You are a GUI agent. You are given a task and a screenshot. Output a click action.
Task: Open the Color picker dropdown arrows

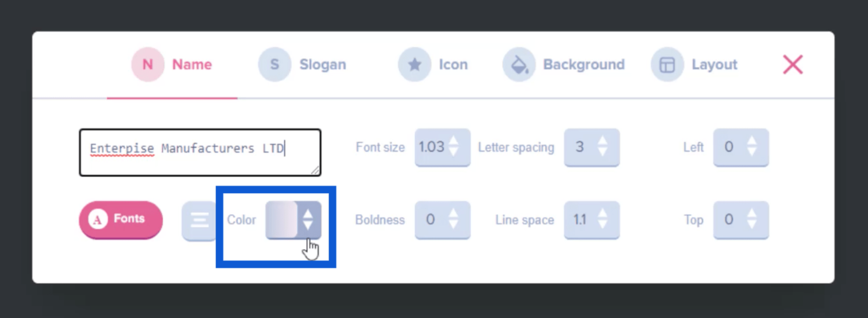(x=308, y=219)
